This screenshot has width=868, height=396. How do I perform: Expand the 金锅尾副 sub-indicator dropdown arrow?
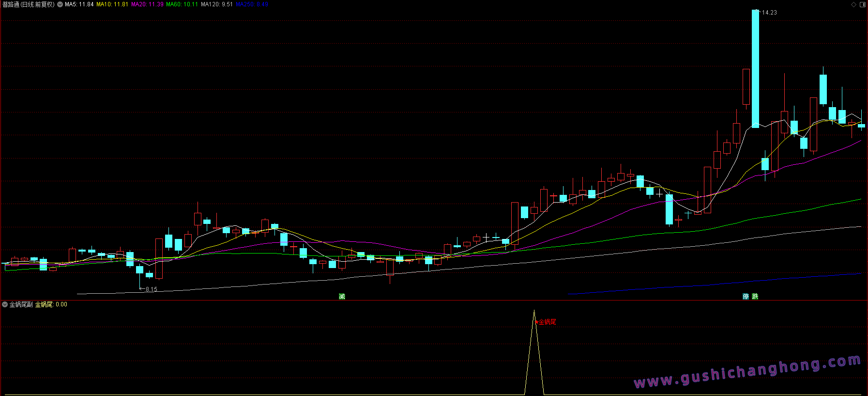click(5, 304)
